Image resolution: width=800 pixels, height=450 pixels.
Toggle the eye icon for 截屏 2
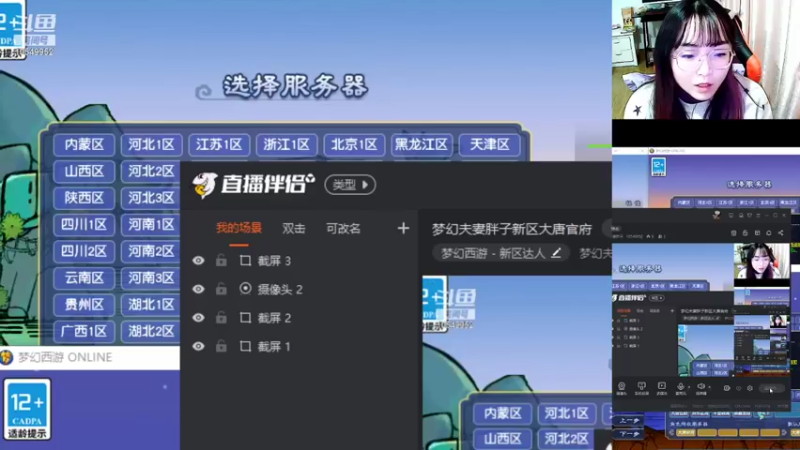198,318
